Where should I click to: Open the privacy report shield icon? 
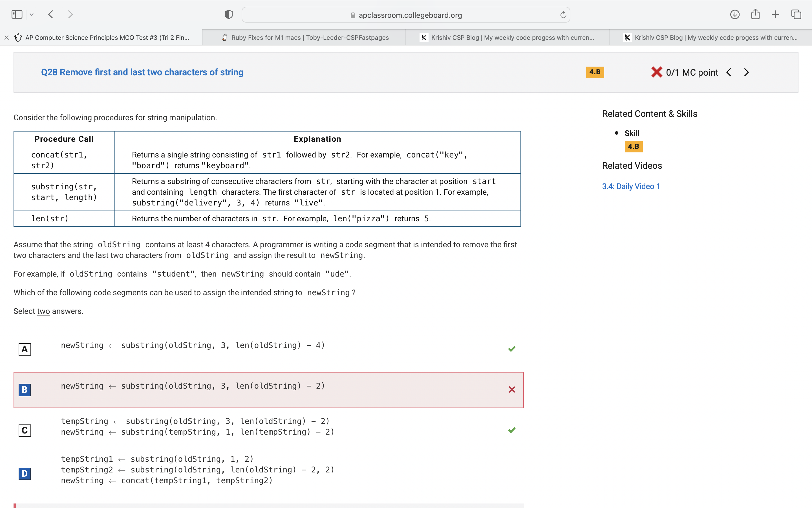click(x=228, y=14)
